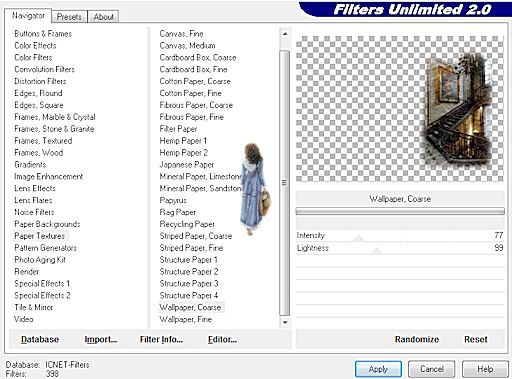The image size is (512, 379).
Task: Select Lens Effects category
Action: pos(35,188)
